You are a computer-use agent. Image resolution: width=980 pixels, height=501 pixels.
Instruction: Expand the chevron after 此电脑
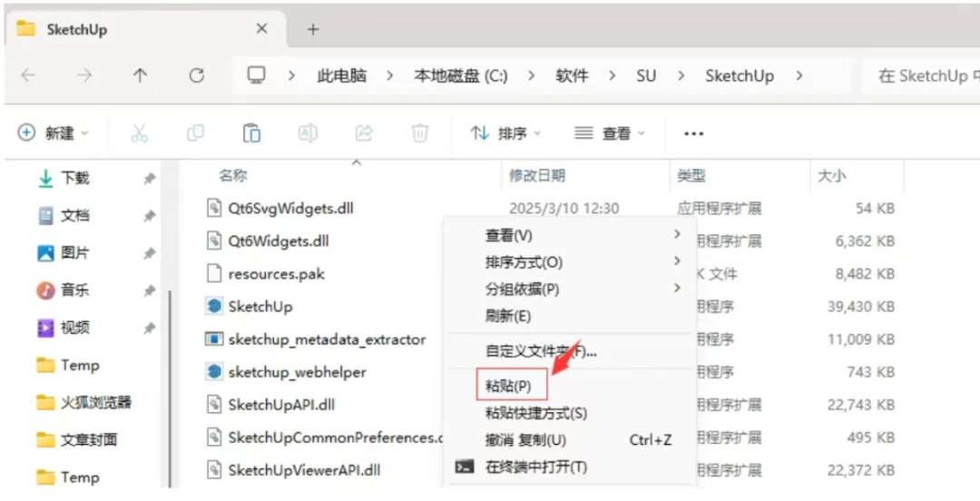[390, 75]
